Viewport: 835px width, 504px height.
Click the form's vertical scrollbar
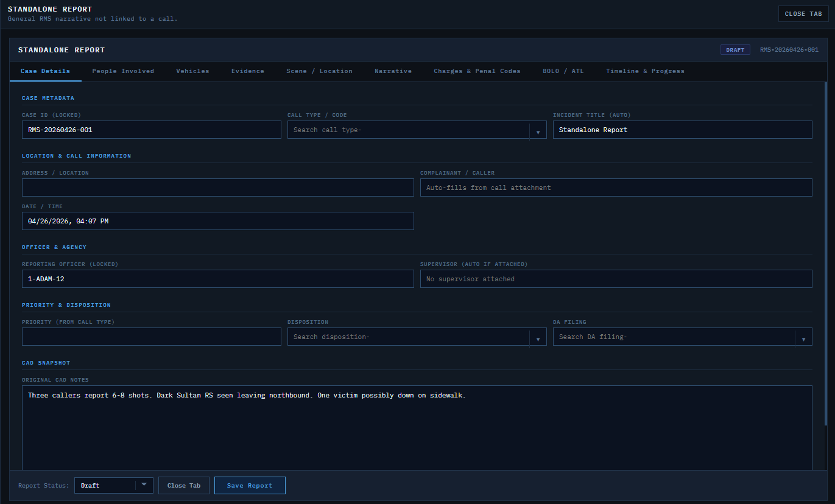826,256
